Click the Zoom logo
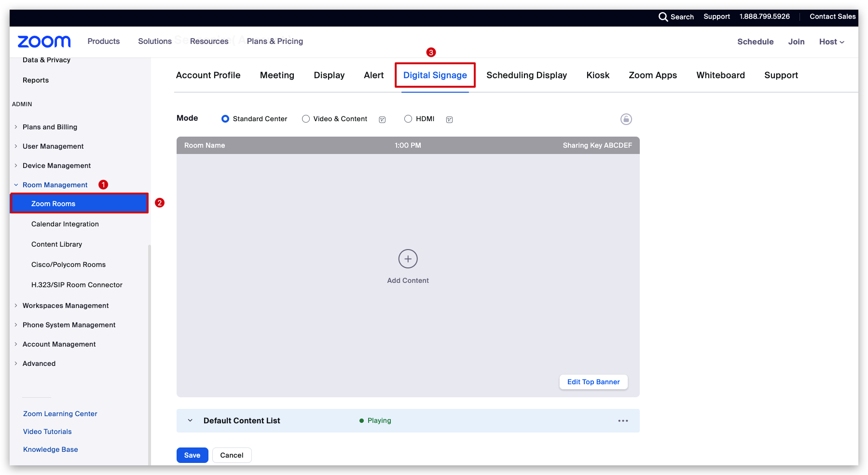This screenshot has height=475, width=868. 44,42
